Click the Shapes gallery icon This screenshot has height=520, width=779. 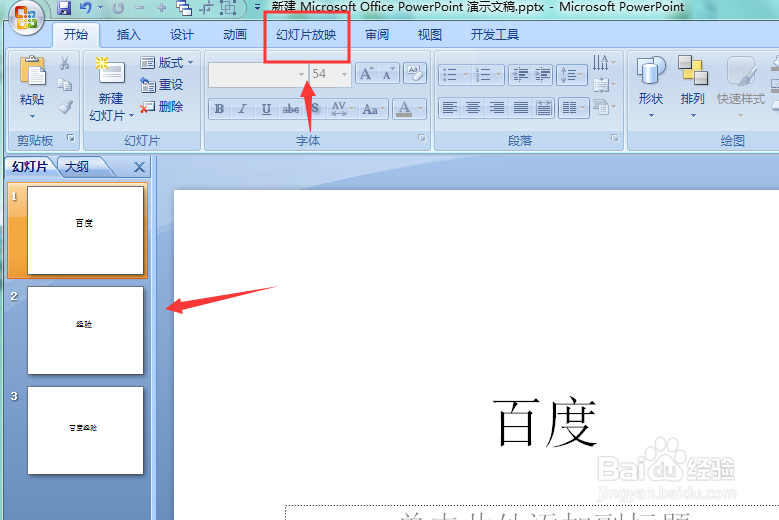(651, 71)
